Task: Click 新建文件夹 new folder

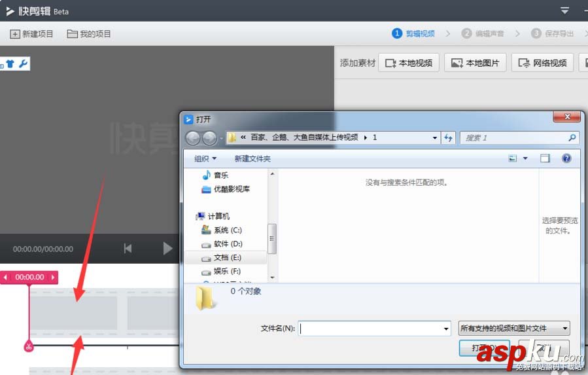Action: (252, 158)
